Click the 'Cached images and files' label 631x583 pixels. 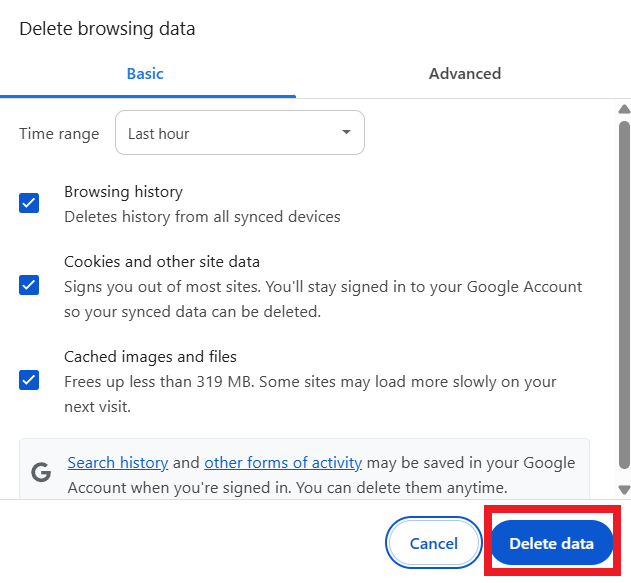[150, 357]
